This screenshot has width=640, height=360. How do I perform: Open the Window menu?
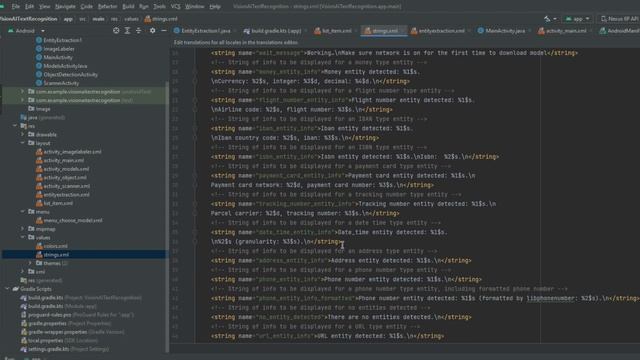tap(195, 7)
